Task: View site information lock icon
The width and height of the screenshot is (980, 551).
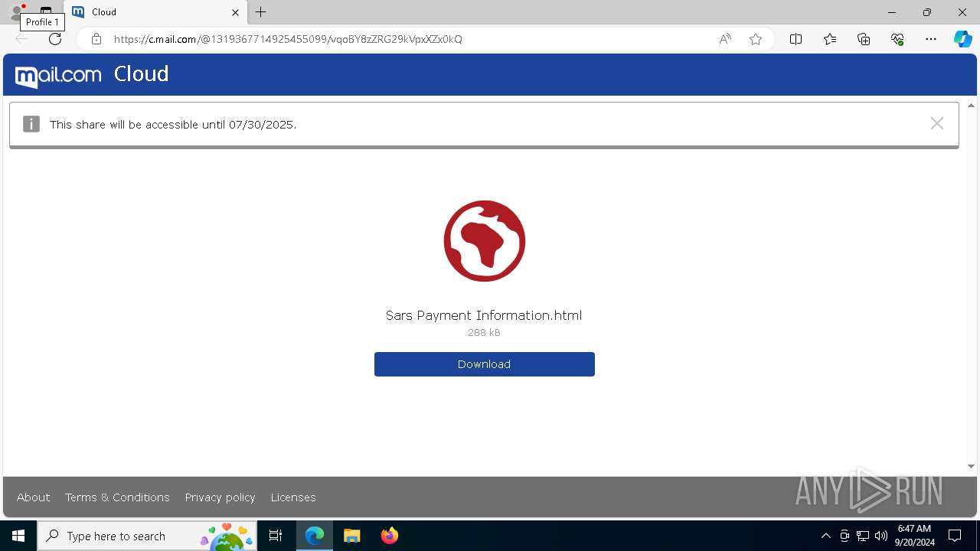Action: coord(96,39)
